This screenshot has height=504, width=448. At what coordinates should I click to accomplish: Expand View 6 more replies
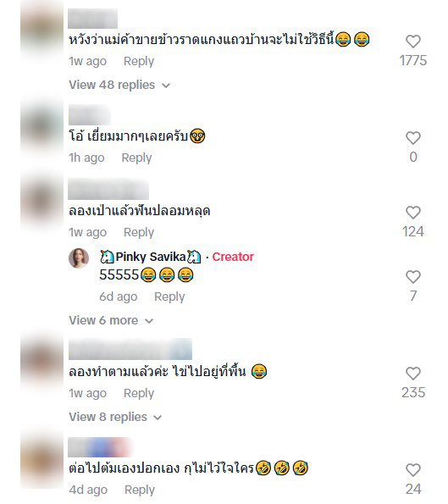111,320
